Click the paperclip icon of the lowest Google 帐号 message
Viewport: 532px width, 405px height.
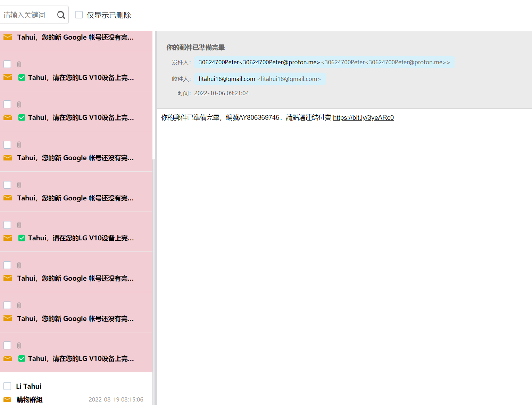19,305
